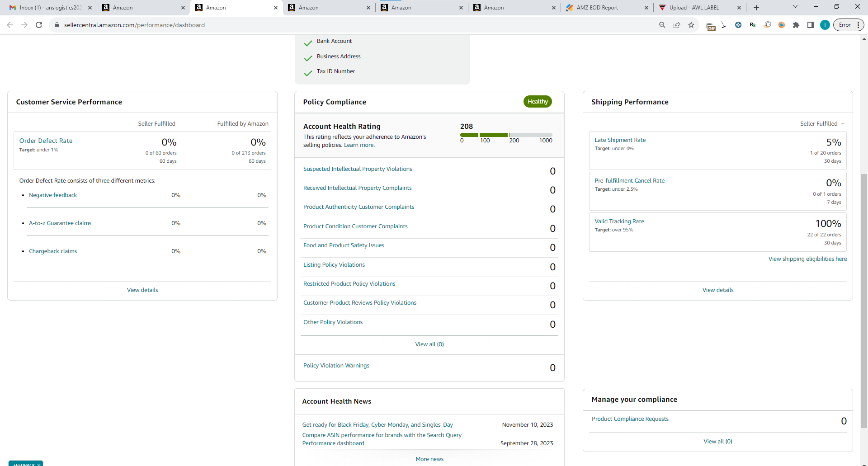This screenshot has width=868, height=466.
Task: Open new tab with plus button
Action: click(756, 8)
